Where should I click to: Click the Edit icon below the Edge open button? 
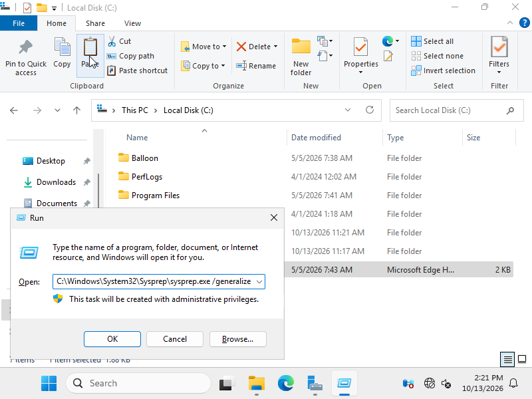388,56
